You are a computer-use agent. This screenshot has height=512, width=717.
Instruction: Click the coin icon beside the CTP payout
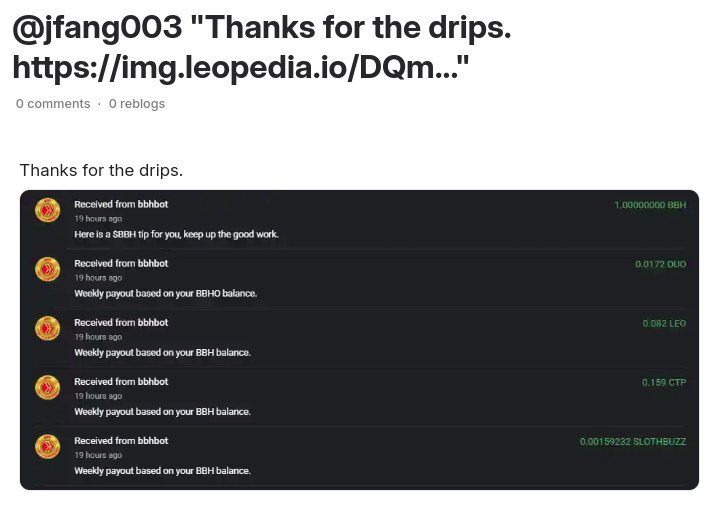coord(48,387)
